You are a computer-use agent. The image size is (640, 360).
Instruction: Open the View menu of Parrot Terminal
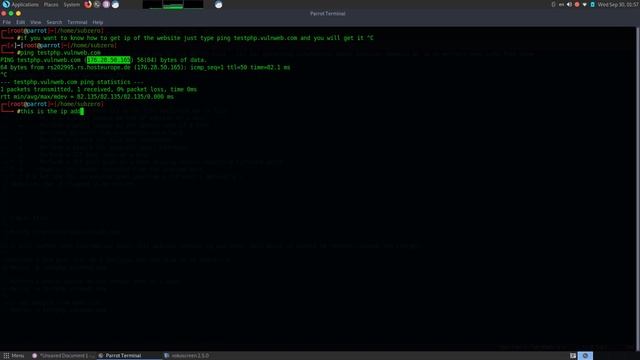coord(36,22)
